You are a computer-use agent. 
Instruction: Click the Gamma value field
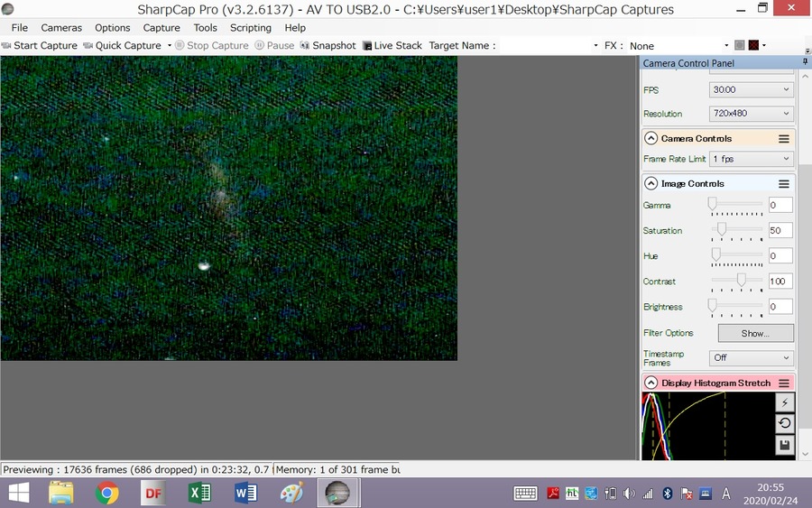(780, 205)
